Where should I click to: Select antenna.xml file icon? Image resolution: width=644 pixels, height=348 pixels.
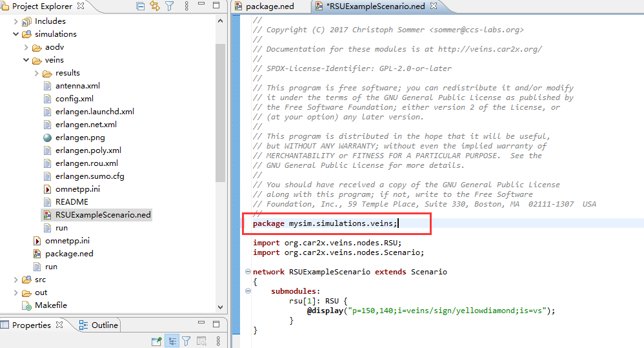point(47,86)
